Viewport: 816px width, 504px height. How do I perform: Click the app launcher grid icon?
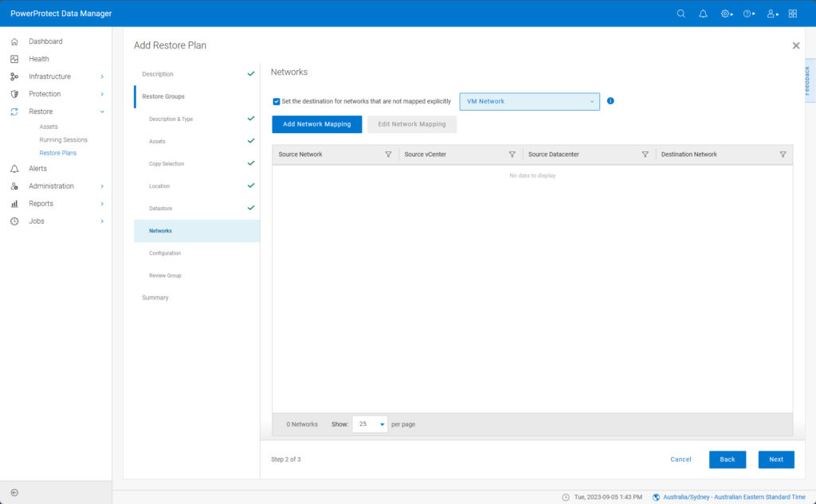point(792,14)
